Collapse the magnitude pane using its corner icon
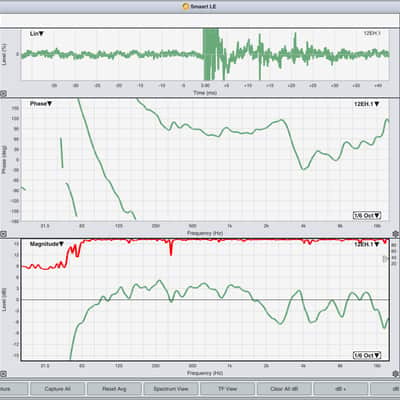 (3, 374)
